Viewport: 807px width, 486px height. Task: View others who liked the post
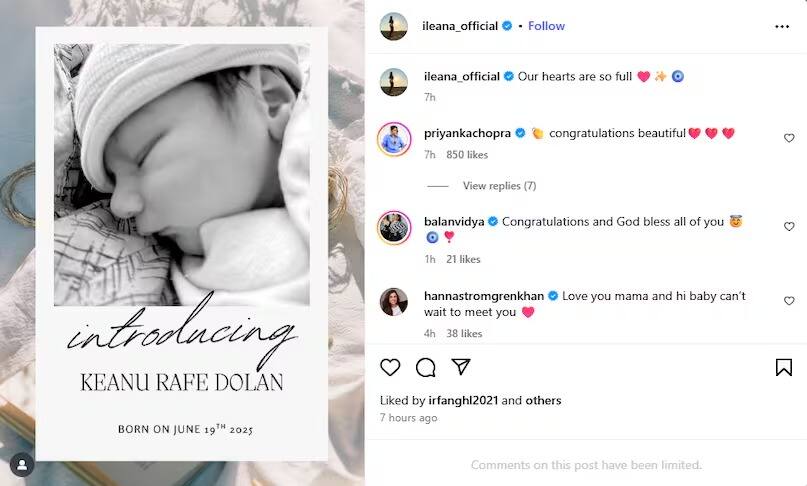(x=543, y=401)
